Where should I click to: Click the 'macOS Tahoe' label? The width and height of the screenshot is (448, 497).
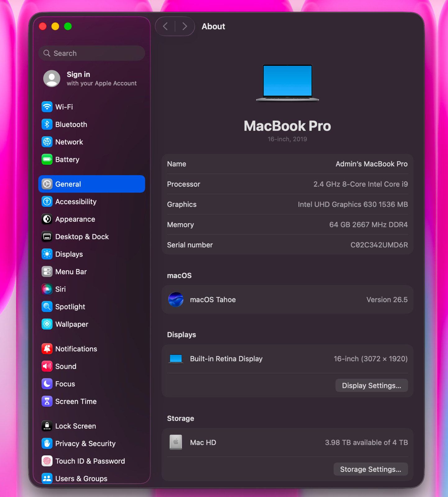coord(213,300)
